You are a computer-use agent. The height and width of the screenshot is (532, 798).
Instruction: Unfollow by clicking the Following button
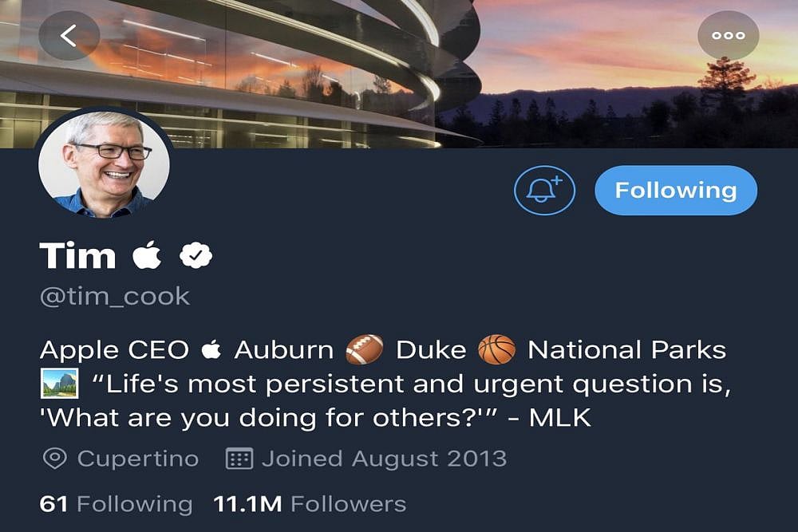click(675, 190)
